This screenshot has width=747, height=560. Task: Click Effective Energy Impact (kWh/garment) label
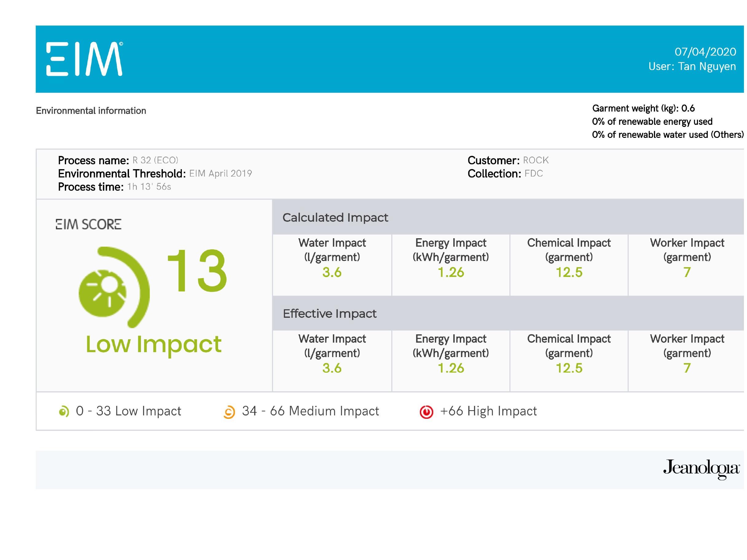coord(451,346)
